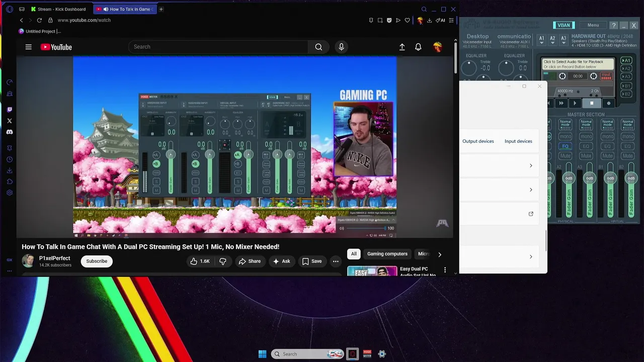Screen dimensions: 644x362
Task: Open Opera sidebar settings gear
Action: [10, 193]
